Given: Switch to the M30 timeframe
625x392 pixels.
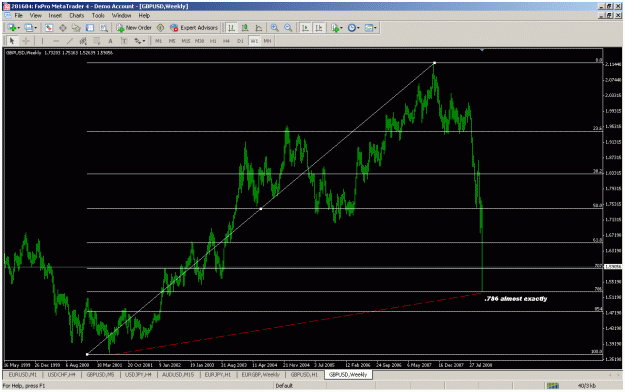Looking at the screenshot, I should [x=199, y=41].
